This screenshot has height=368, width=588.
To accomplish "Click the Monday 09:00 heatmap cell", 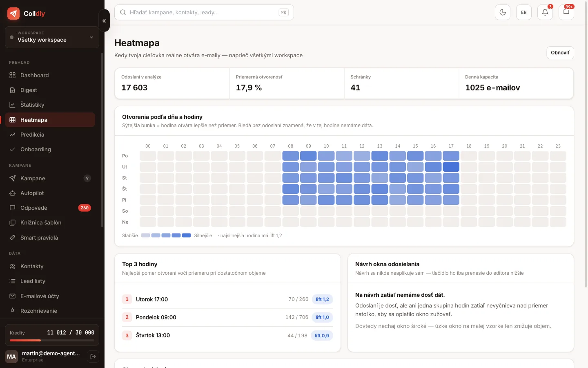I will pos(308,156).
